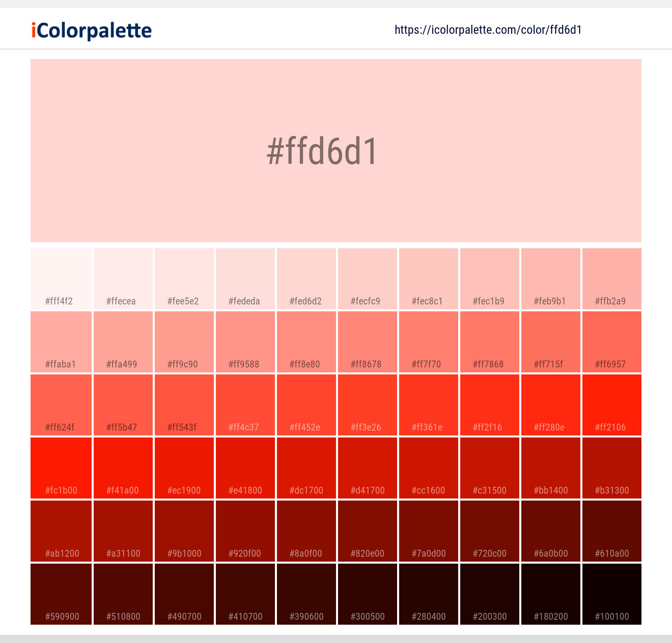Viewport: 672px width, 643px height.
Task: Select the #ff624f swatch
Action: point(61,405)
